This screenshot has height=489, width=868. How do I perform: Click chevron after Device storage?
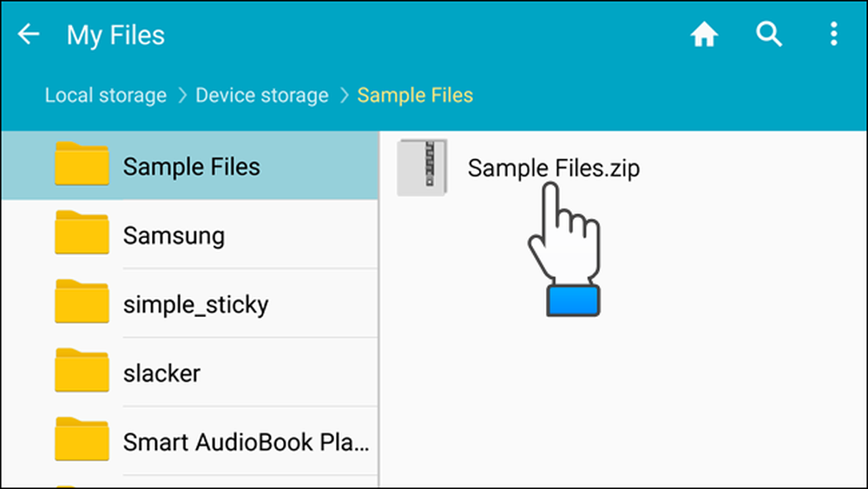click(345, 96)
